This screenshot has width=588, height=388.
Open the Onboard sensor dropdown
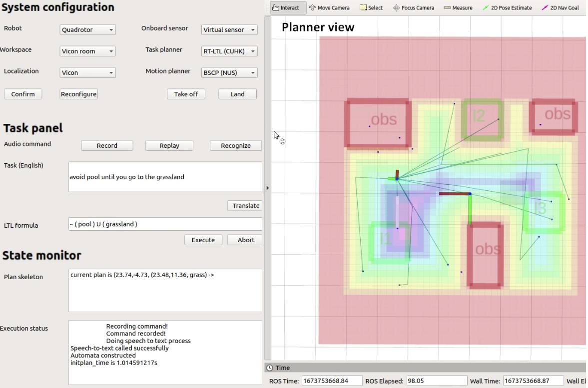(x=229, y=29)
